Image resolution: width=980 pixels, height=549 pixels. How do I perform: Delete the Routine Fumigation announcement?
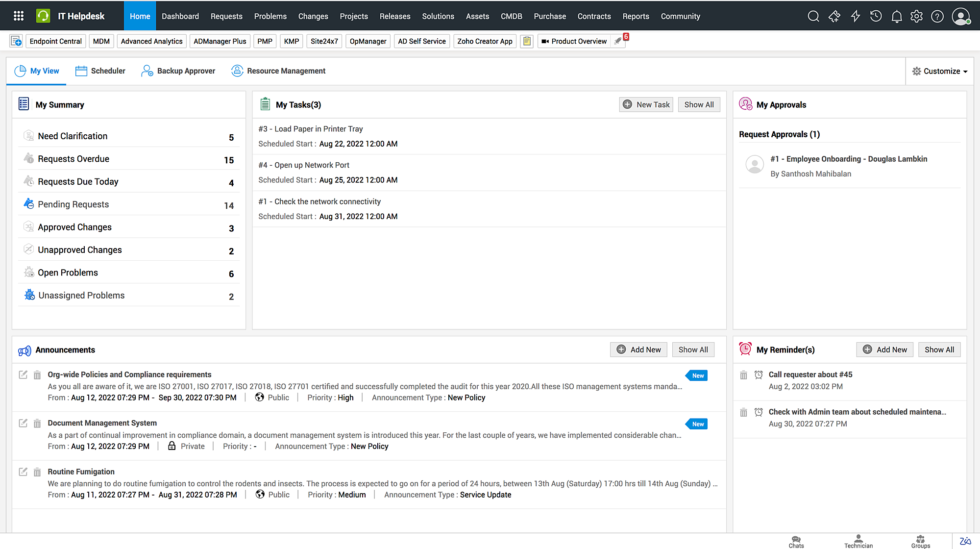(x=37, y=472)
